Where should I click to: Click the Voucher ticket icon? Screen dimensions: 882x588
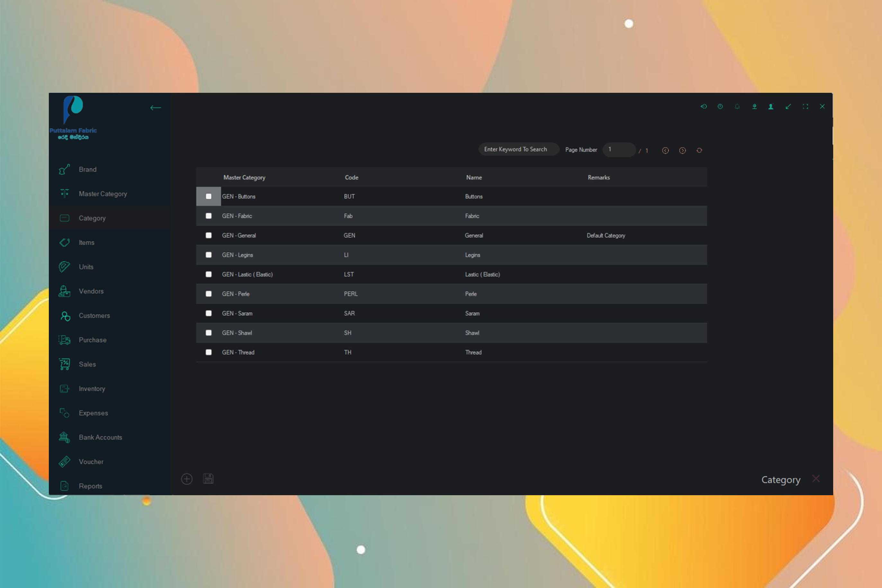(65, 462)
